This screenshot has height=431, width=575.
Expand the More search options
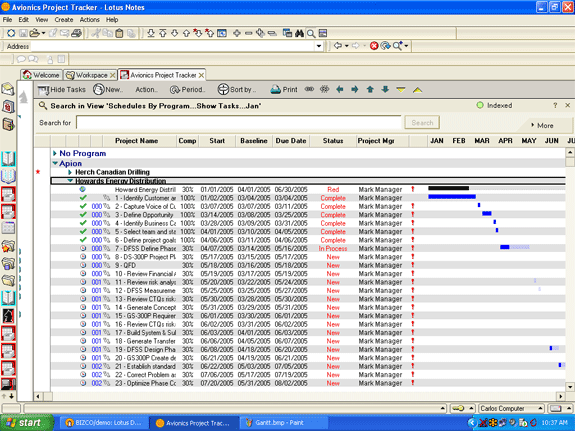(542, 125)
